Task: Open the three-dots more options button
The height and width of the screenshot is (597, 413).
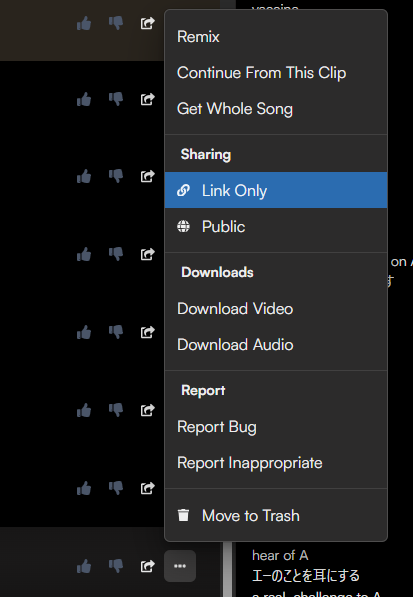Action: pyautogui.click(x=180, y=566)
